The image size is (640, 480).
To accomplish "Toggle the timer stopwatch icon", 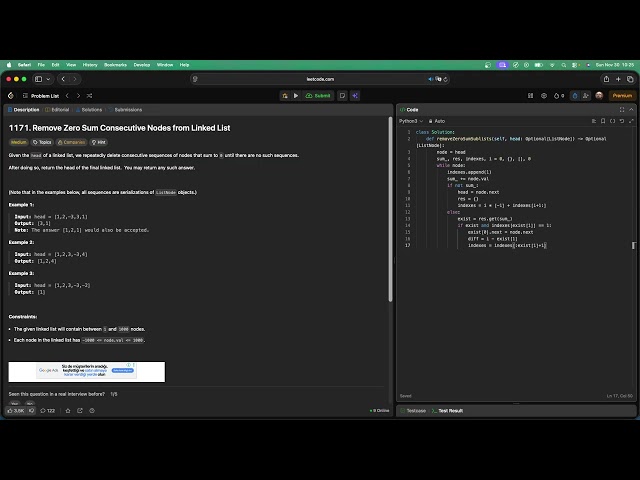I will [575, 96].
